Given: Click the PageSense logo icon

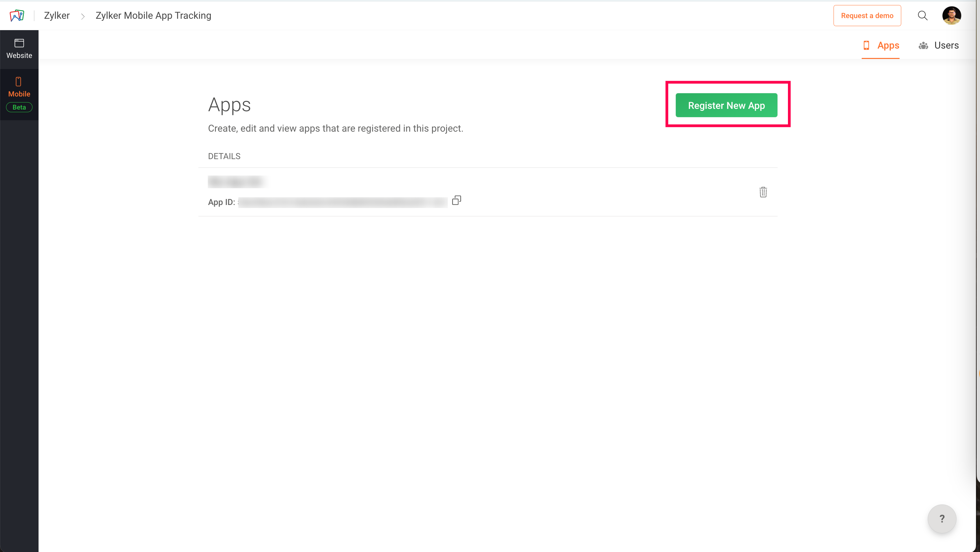Looking at the screenshot, I should (x=17, y=16).
